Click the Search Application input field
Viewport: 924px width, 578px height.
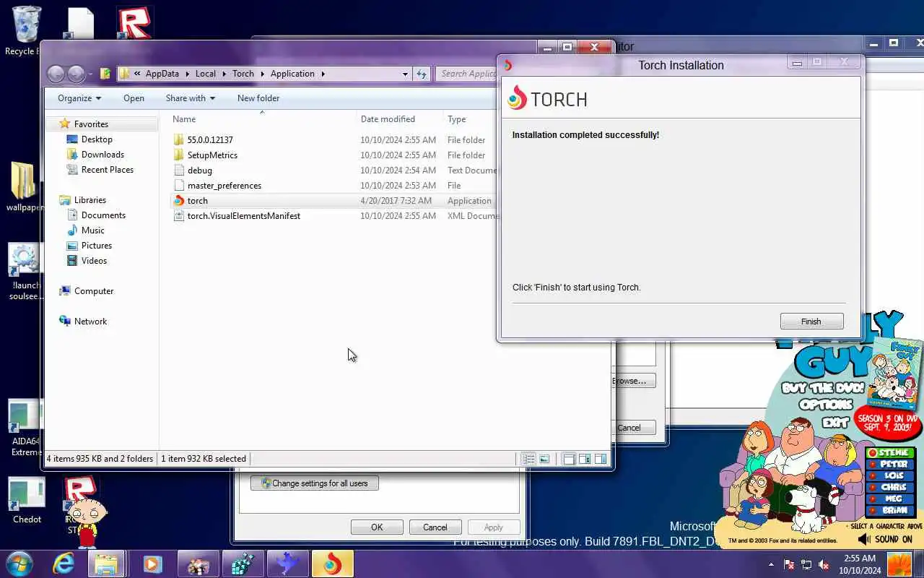coord(467,74)
